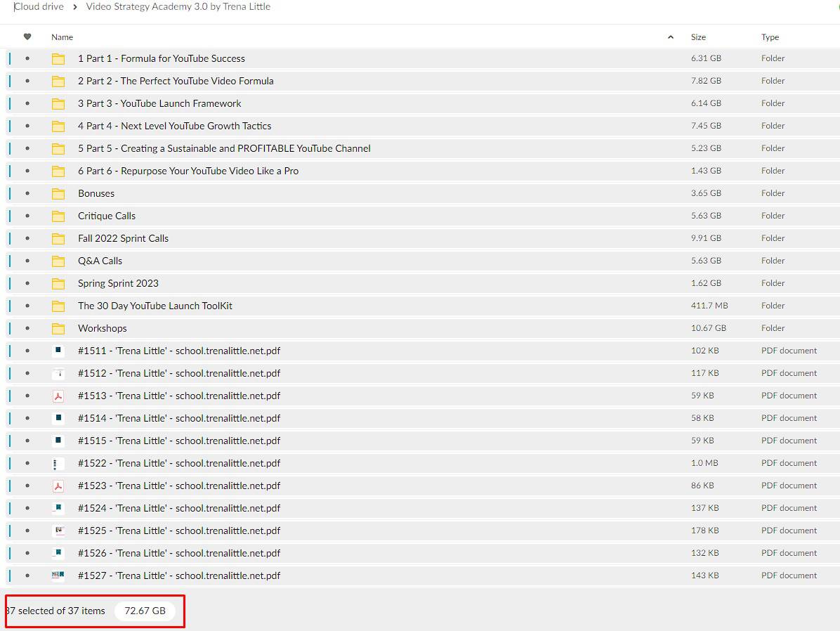The width and height of the screenshot is (840, 631).
Task: Toggle favorite dot for Spring Sprint 2023
Action: click(27, 283)
